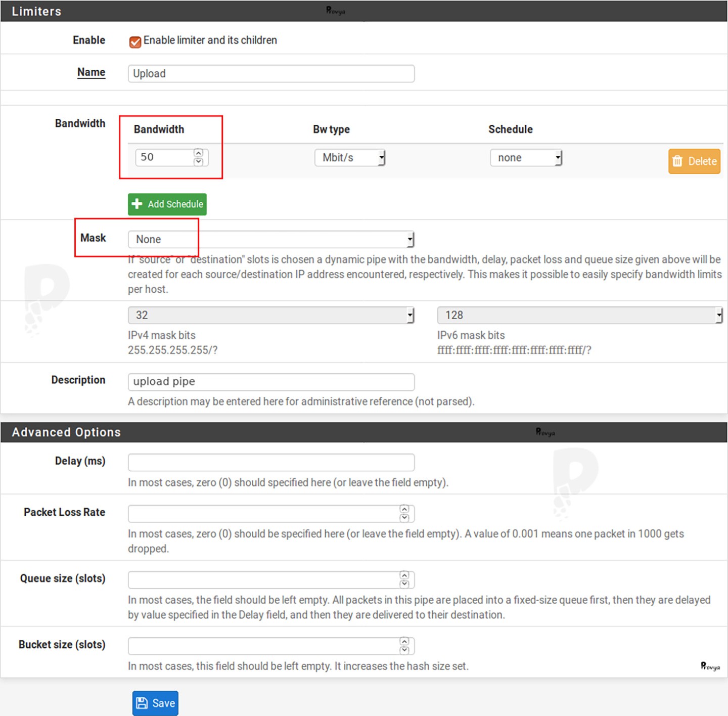The width and height of the screenshot is (728, 716).
Task: Click the underlined Name label link
Action: (x=91, y=72)
